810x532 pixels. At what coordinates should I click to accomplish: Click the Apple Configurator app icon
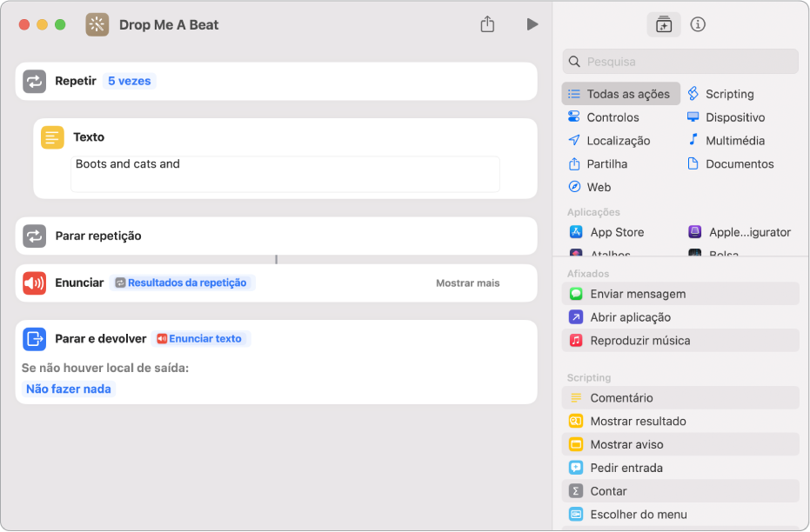695,232
